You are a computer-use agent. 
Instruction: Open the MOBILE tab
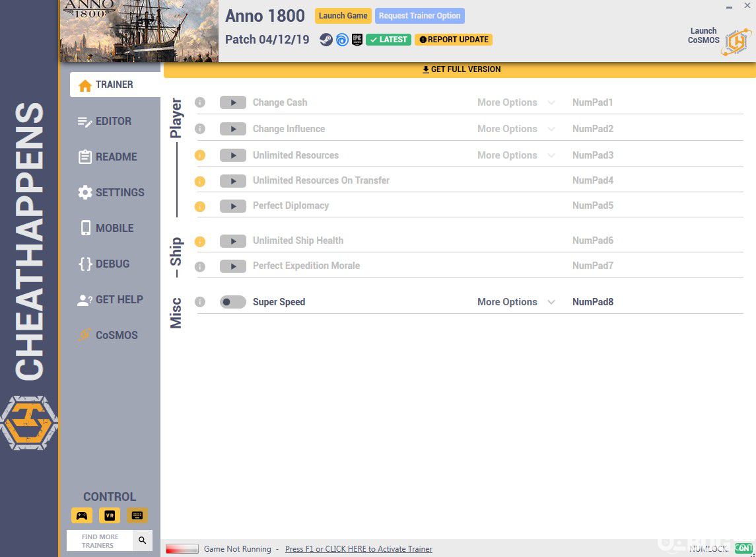click(106, 228)
